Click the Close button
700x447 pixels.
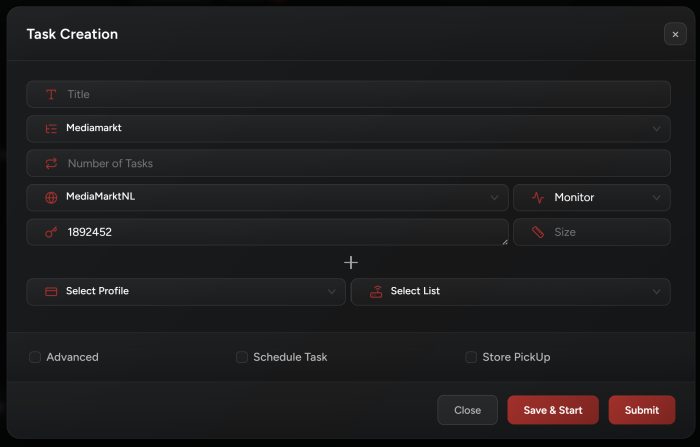pos(467,410)
